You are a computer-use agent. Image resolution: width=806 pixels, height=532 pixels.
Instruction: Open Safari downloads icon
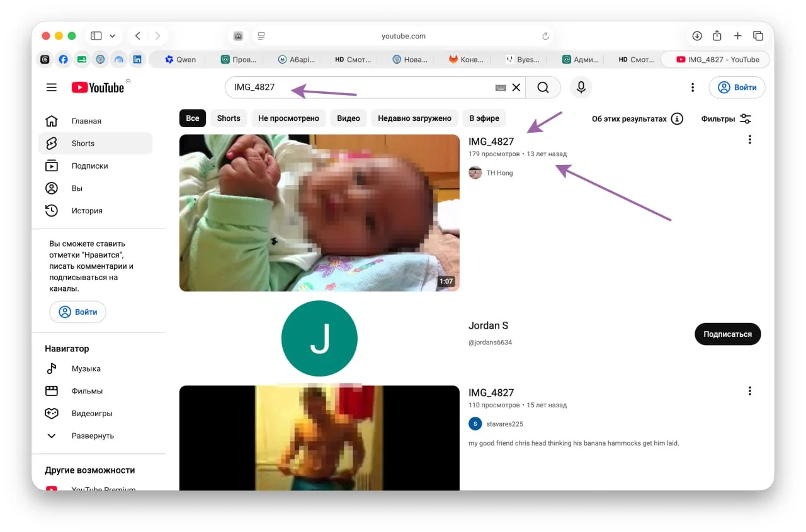(697, 36)
